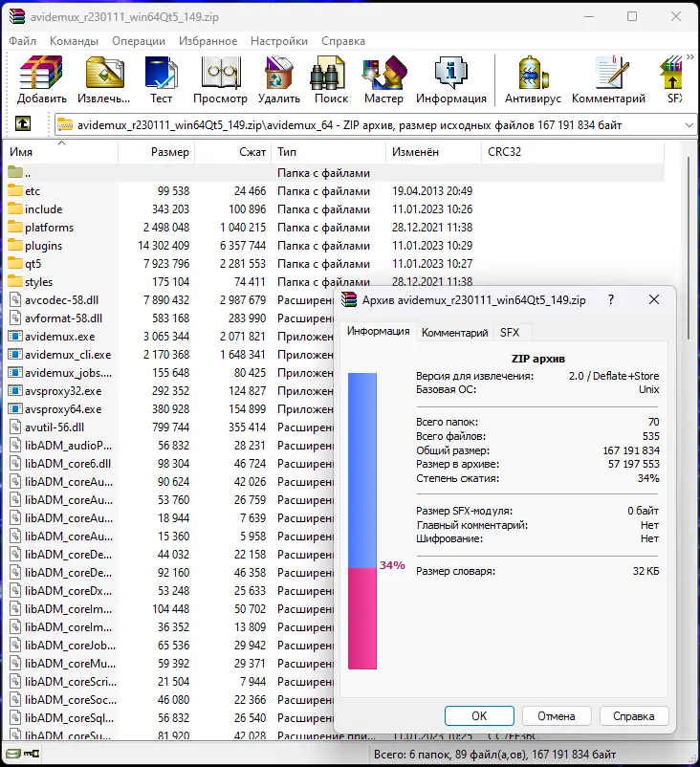This screenshot has height=767, width=700.
Task: Open the Поиск (Find) binoculars tool
Action: [331, 79]
